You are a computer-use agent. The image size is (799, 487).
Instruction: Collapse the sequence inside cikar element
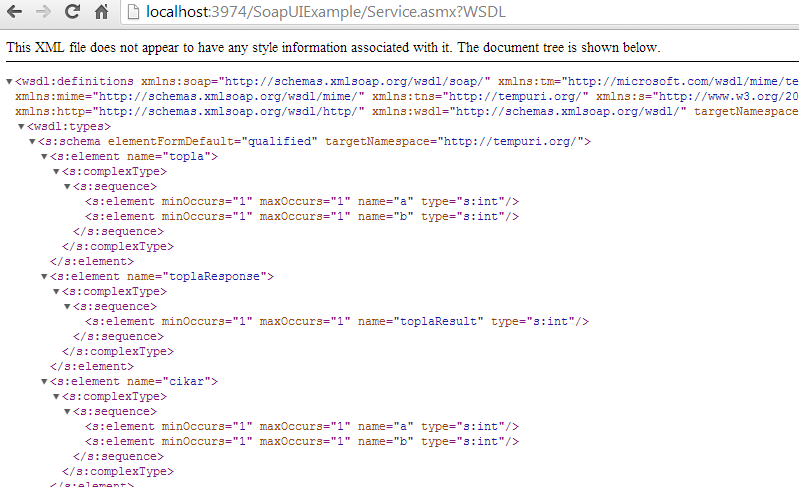[67, 412]
